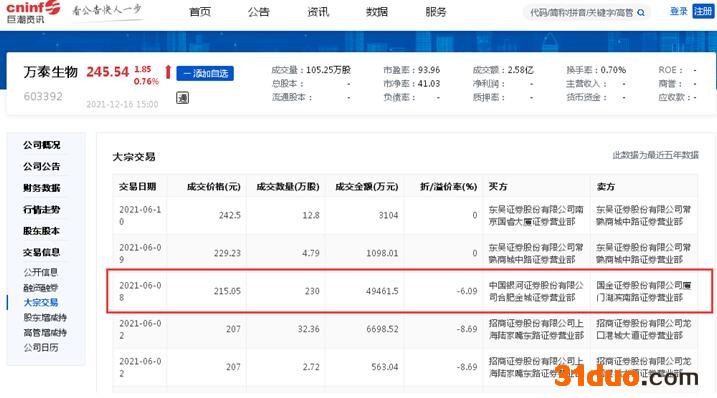Select 行情走势 in the sidebar

tap(42, 210)
